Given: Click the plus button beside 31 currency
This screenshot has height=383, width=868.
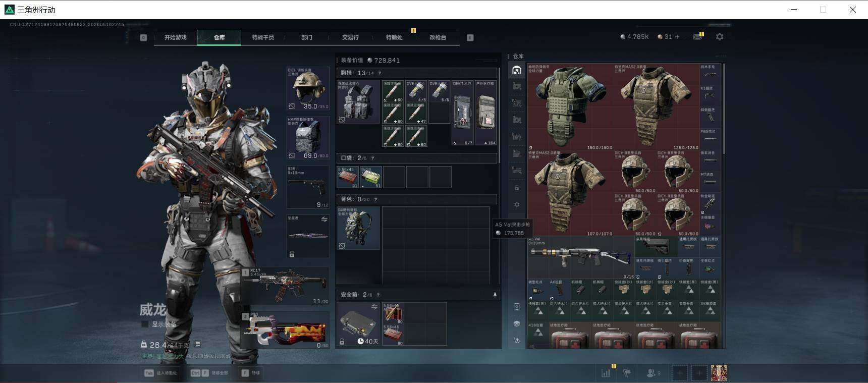Looking at the screenshot, I should pos(677,37).
